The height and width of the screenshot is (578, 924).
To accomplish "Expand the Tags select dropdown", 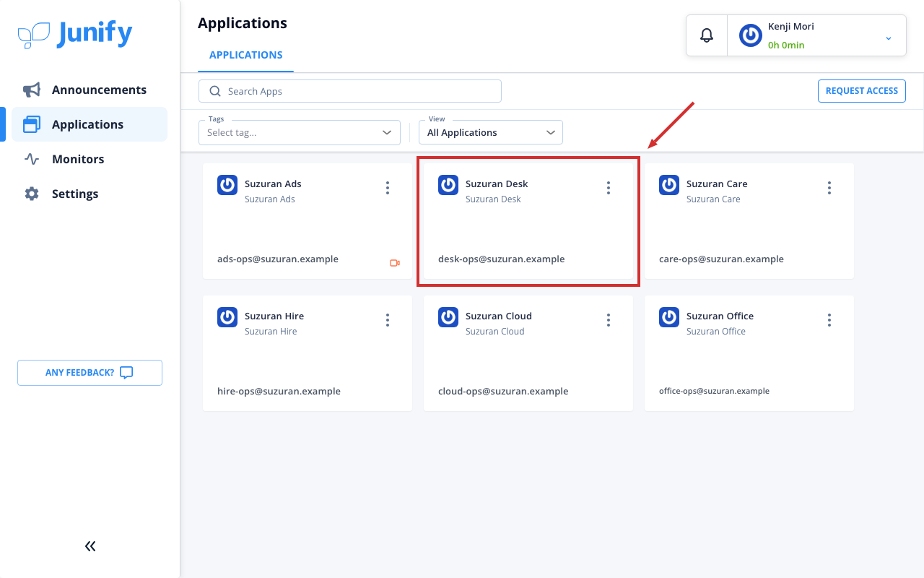I will (300, 132).
